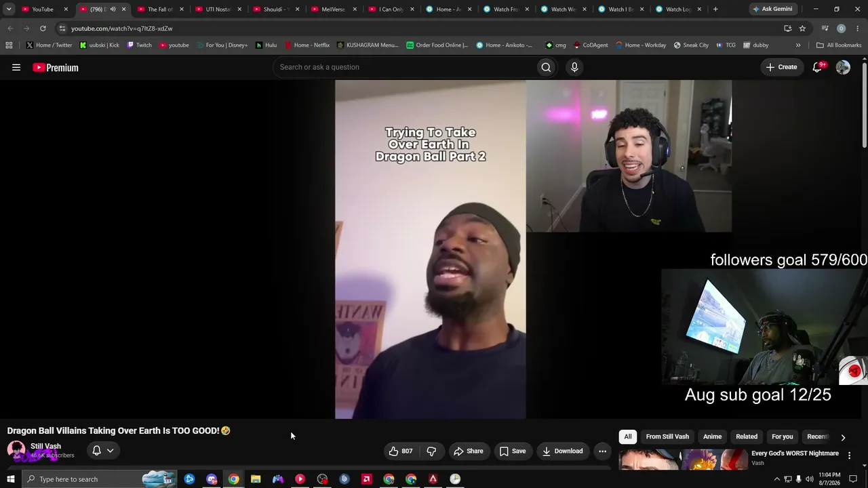Show more filter chips with the arrow
This screenshot has height=488, width=868.
[x=843, y=437]
